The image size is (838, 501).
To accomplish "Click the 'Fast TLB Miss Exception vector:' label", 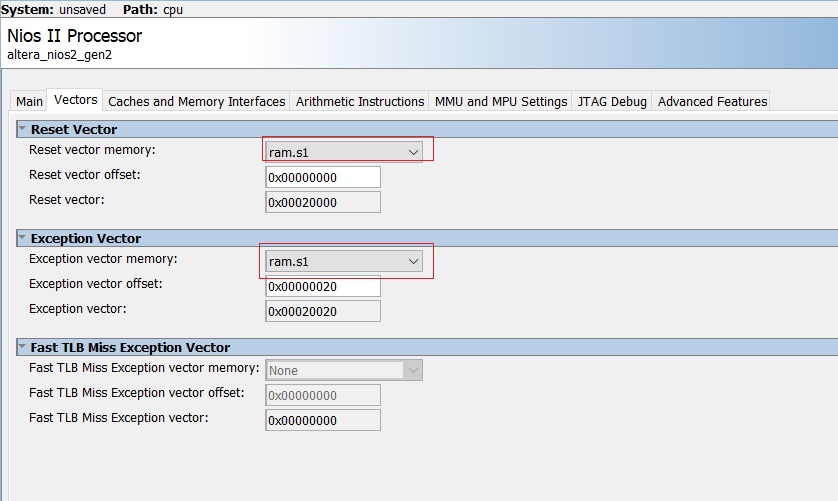I will 119,418.
